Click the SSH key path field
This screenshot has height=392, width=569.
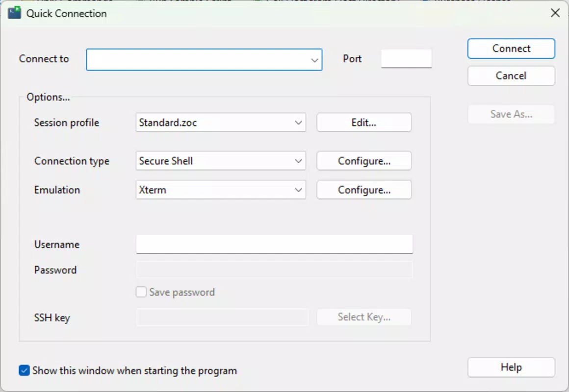click(222, 318)
